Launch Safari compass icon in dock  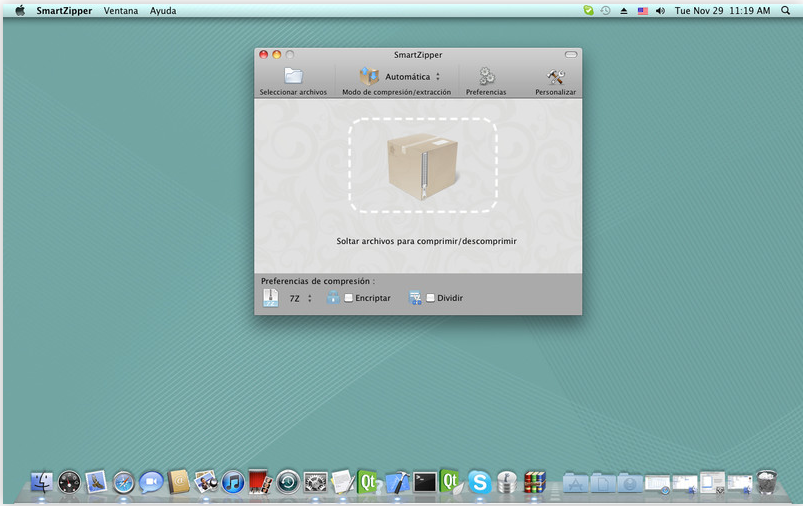coord(123,482)
